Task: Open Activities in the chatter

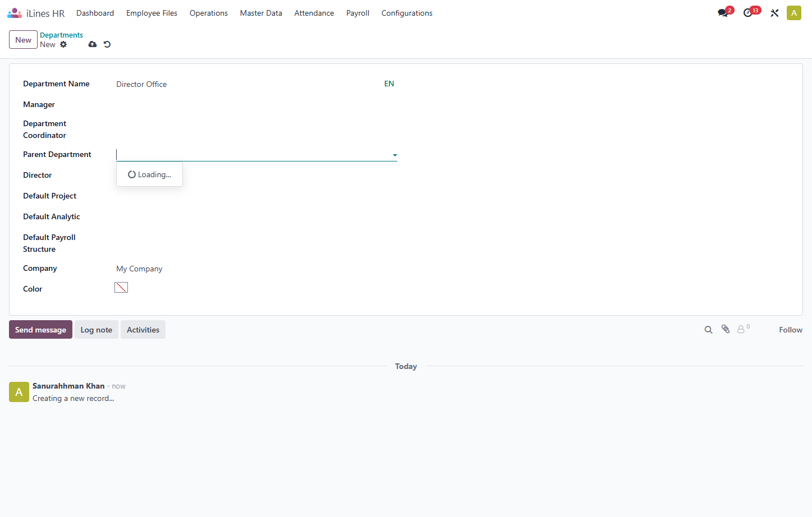Action: (143, 330)
